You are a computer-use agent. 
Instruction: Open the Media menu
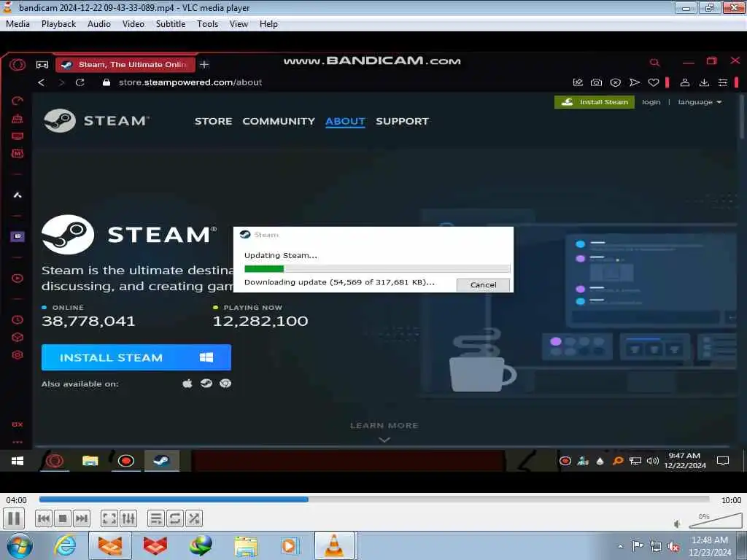tap(18, 24)
